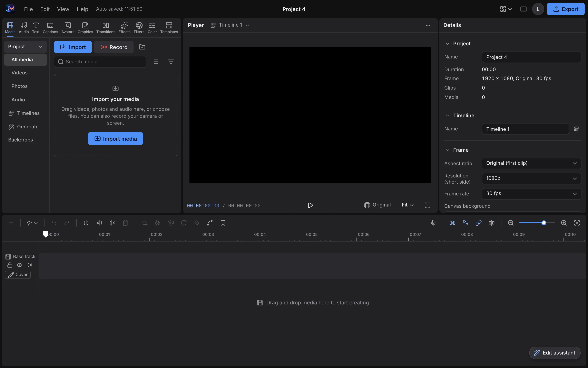Toggle Base track visibility eye
The width and height of the screenshot is (588, 368).
(x=20, y=265)
